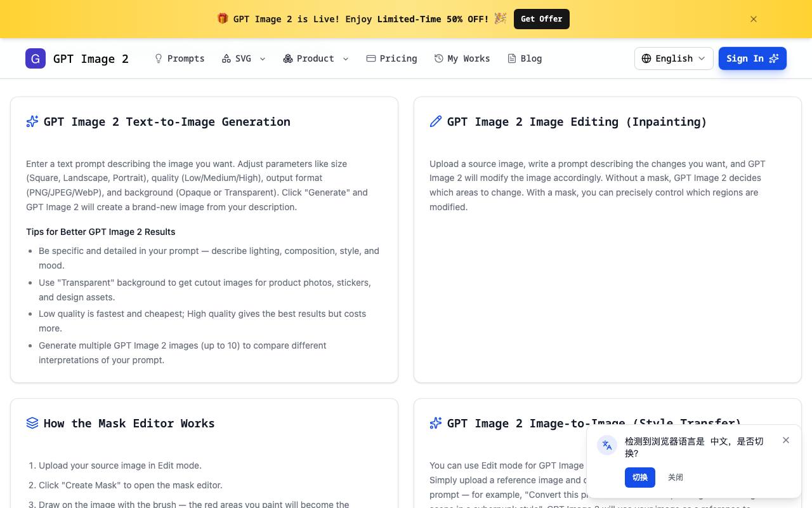Open the English language dropdown

(674, 58)
